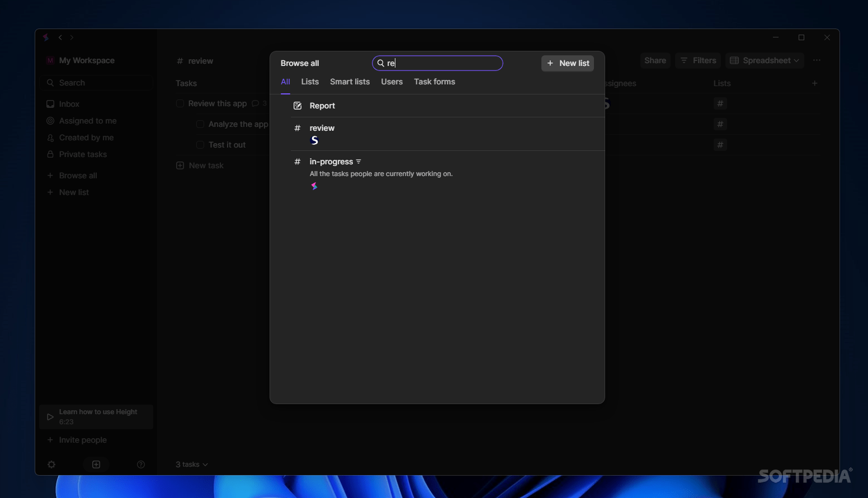Click the Report form icon
The height and width of the screenshot is (498, 868).
298,106
